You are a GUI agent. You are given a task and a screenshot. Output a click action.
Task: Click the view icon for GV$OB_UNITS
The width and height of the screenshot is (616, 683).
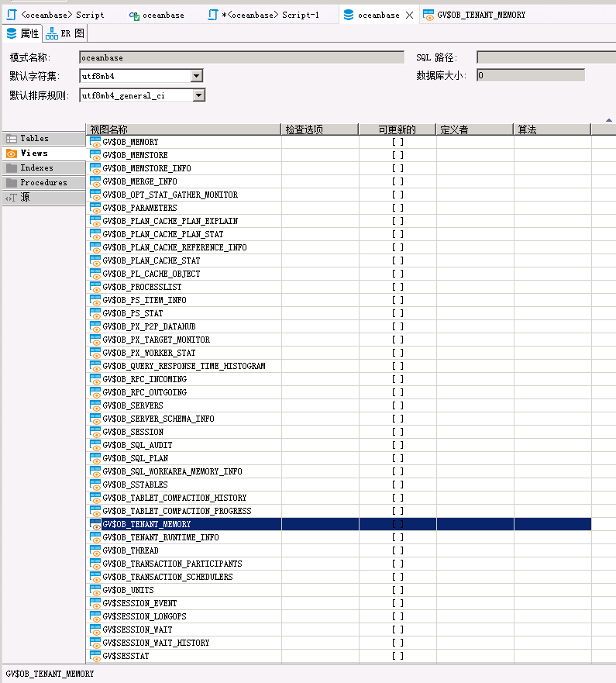click(95, 590)
